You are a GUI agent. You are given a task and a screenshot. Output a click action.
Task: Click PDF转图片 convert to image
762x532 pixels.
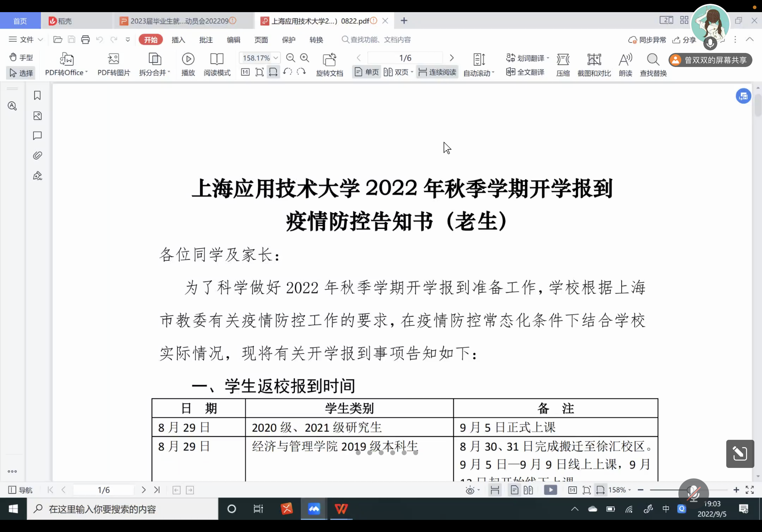pyautogui.click(x=114, y=65)
